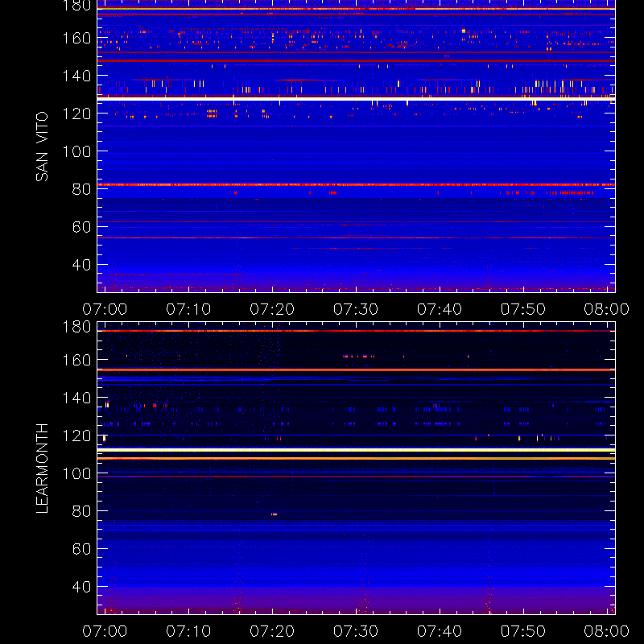Viewport: 644px width, 644px height.
Task: Click 08:00 time label under San Vito plot
Action: [607, 309]
